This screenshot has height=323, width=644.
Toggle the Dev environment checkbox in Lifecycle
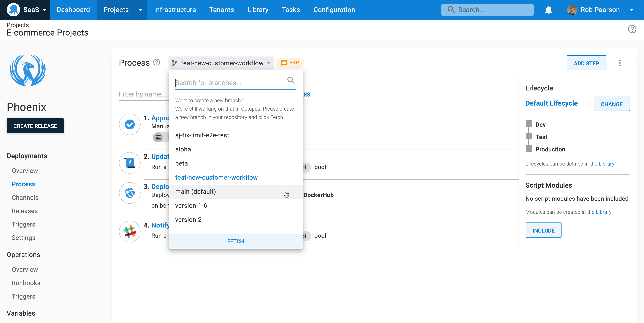[x=529, y=123]
